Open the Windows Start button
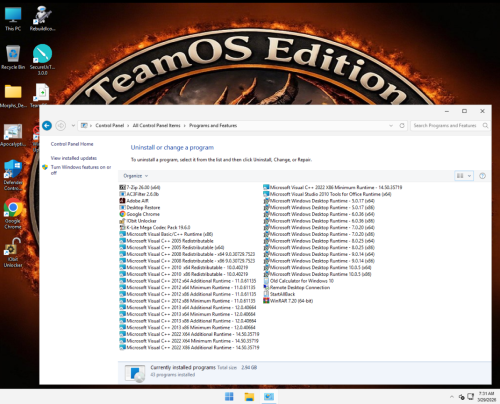Image resolution: width=500 pixels, height=404 pixels. (229, 397)
